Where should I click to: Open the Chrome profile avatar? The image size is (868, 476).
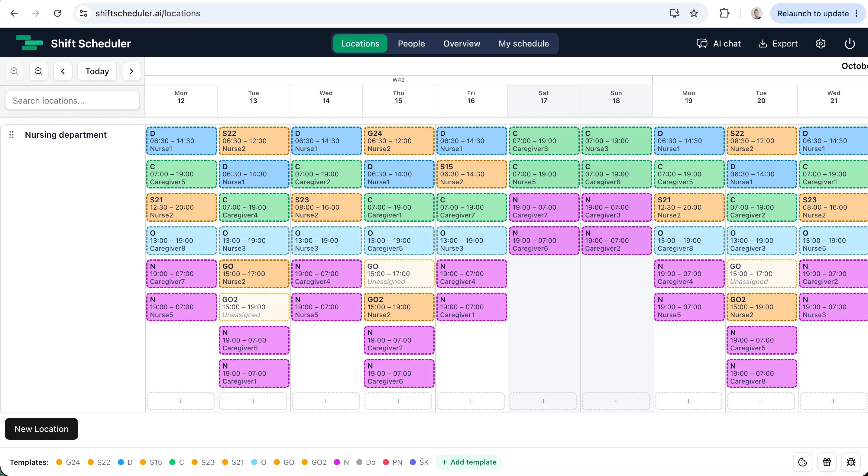coord(756,14)
